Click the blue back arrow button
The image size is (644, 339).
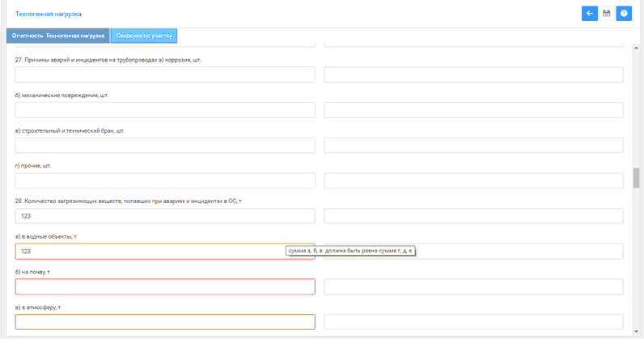590,13
